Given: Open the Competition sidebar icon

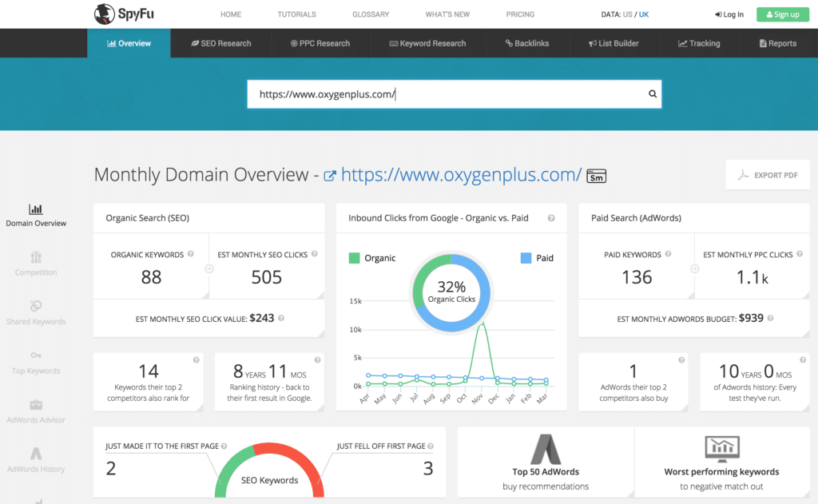Looking at the screenshot, I should click(35, 257).
